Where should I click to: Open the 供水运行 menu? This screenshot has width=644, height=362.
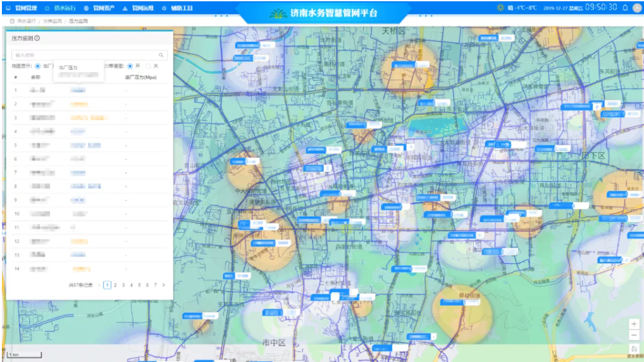[x=65, y=8]
